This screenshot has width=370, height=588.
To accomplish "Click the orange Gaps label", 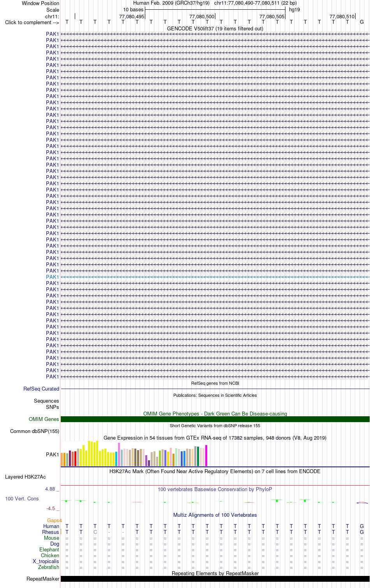I will tap(54, 520).
